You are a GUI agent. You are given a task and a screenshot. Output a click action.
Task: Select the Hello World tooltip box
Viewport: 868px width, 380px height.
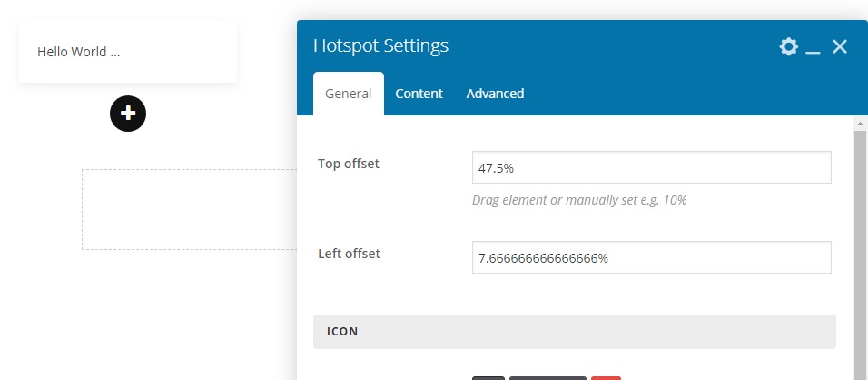pyautogui.click(x=127, y=53)
